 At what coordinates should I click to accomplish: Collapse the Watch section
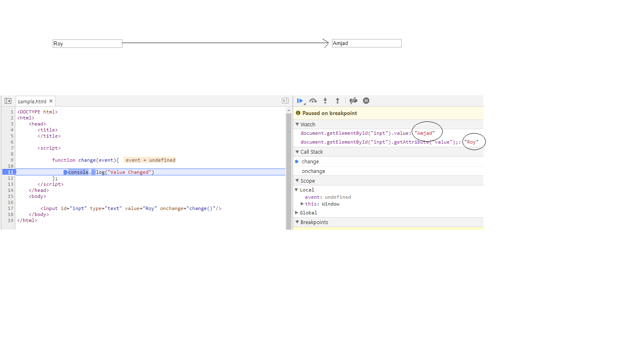(x=297, y=124)
